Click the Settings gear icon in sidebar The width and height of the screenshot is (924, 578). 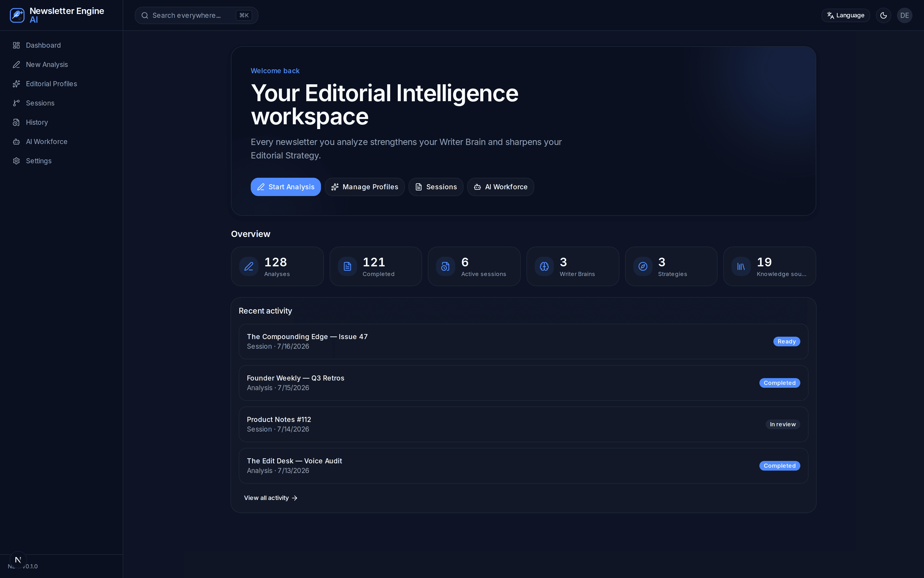(x=16, y=161)
